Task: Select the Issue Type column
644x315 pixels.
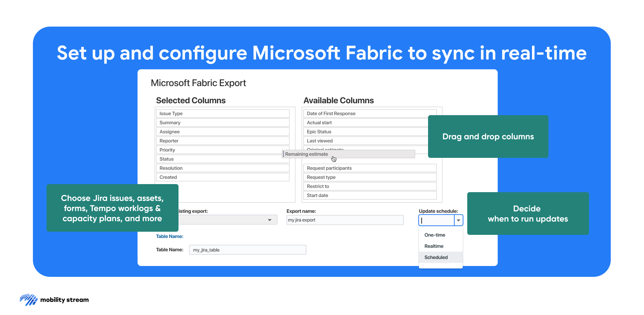Action: tap(223, 113)
